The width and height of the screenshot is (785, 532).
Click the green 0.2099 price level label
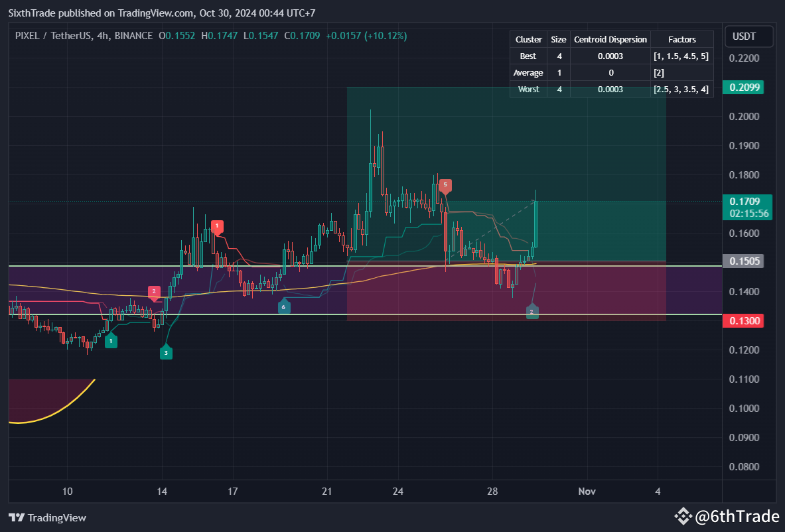click(x=743, y=87)
